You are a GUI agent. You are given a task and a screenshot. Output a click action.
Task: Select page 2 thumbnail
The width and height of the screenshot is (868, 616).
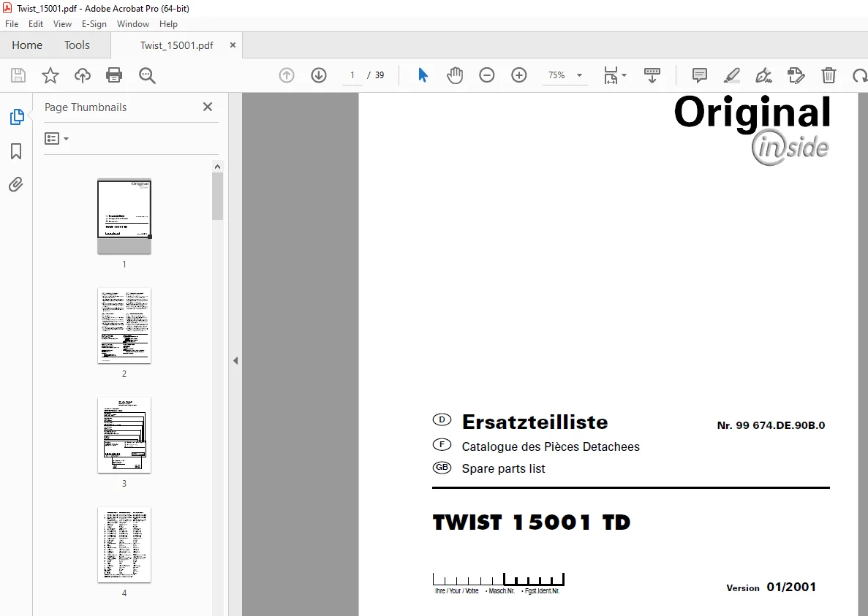tap(124, 326)
